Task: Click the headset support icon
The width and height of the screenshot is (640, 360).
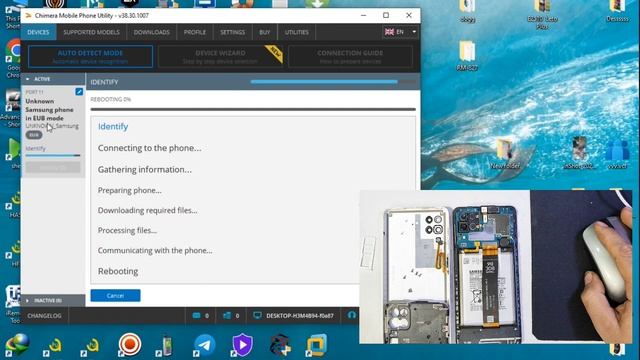Action: [x=352, y=315]
